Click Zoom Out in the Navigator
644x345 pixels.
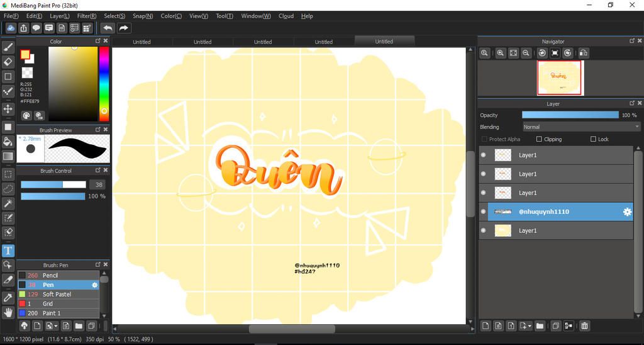(525, 53)
